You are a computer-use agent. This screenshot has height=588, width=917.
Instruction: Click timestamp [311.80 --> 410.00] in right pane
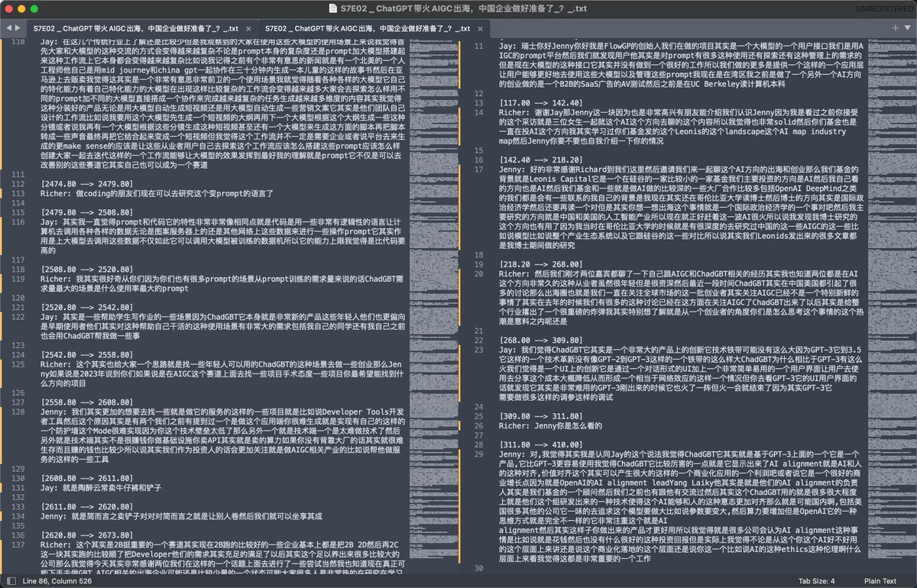coord(540,444)
